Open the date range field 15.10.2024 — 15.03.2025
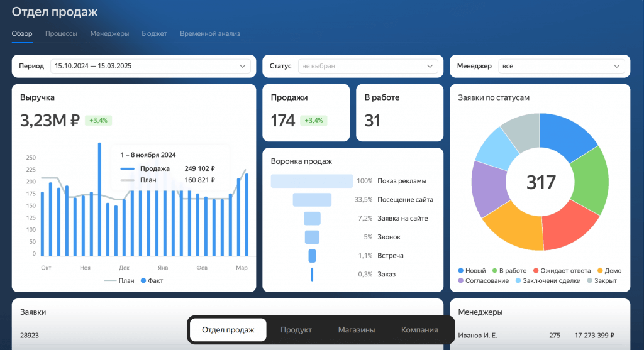 point(145,66)
